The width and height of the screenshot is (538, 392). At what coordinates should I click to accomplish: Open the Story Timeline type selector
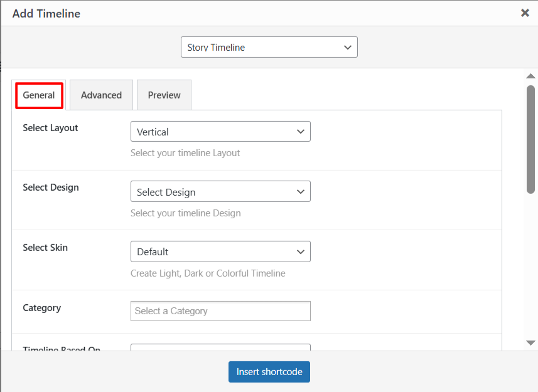(x=269, y=47)
